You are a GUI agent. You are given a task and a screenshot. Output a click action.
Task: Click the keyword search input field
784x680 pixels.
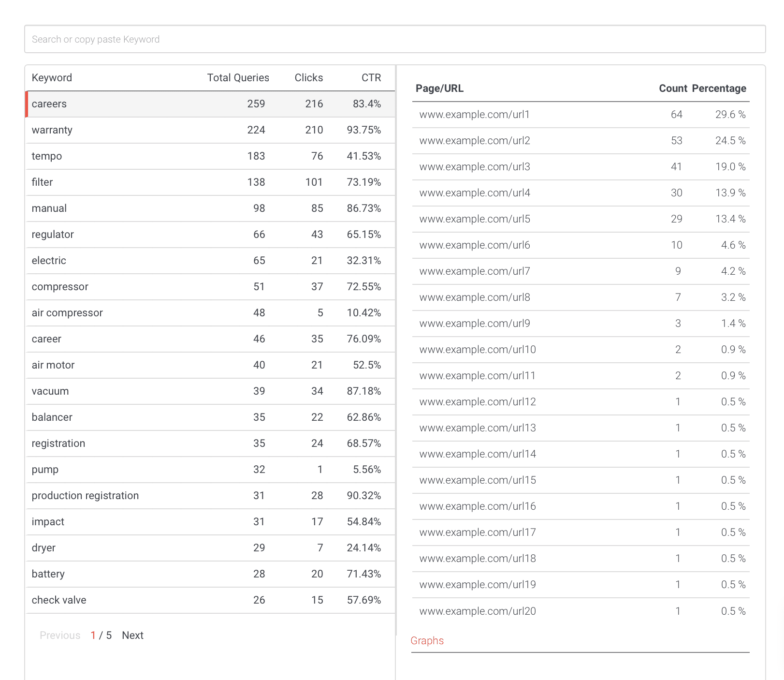(395, 39)
